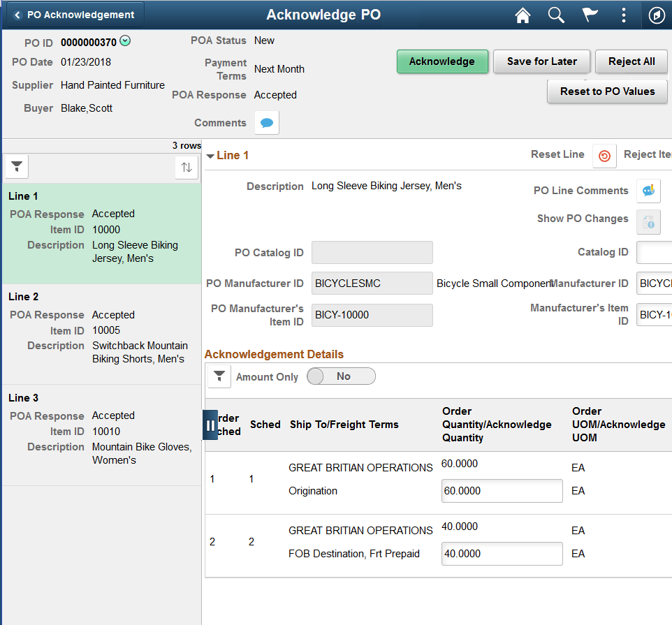Sort the PO lines list

[x=187, y=167]
